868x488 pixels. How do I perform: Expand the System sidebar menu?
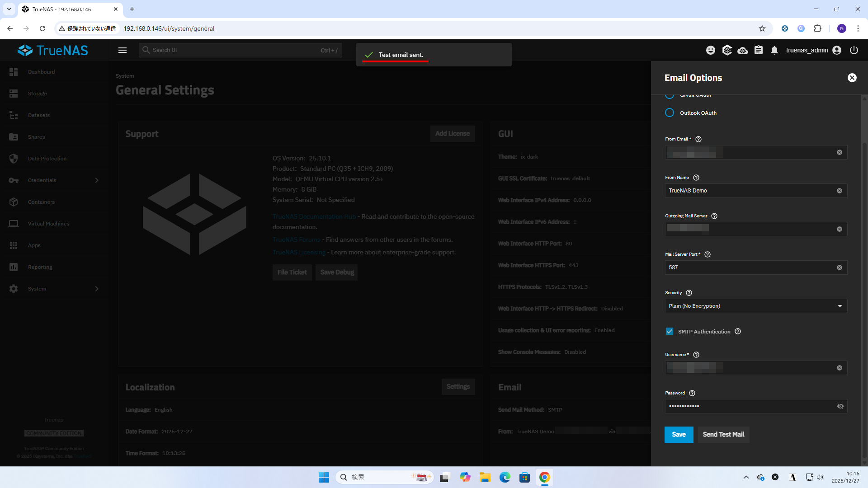click(x=54, y=289)
